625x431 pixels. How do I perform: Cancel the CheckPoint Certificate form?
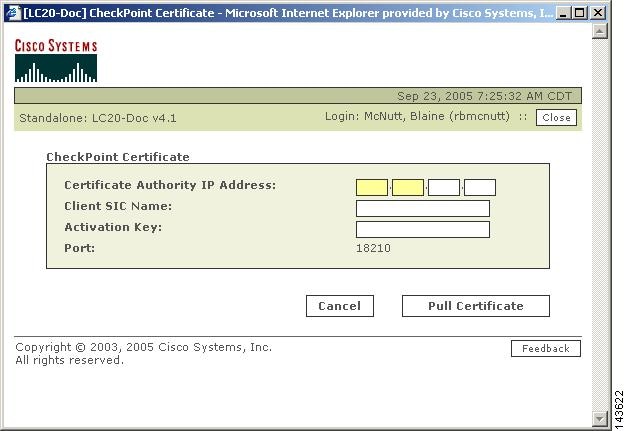point(340,306)
